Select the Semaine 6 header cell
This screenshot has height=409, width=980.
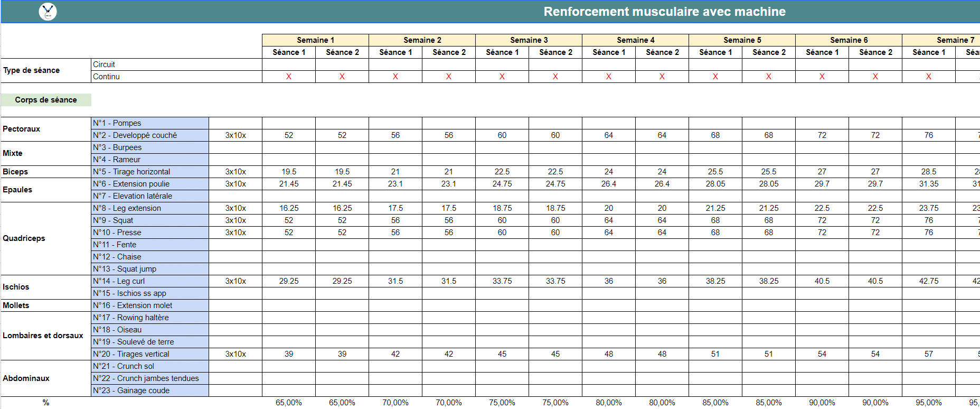tap(849, 40)
